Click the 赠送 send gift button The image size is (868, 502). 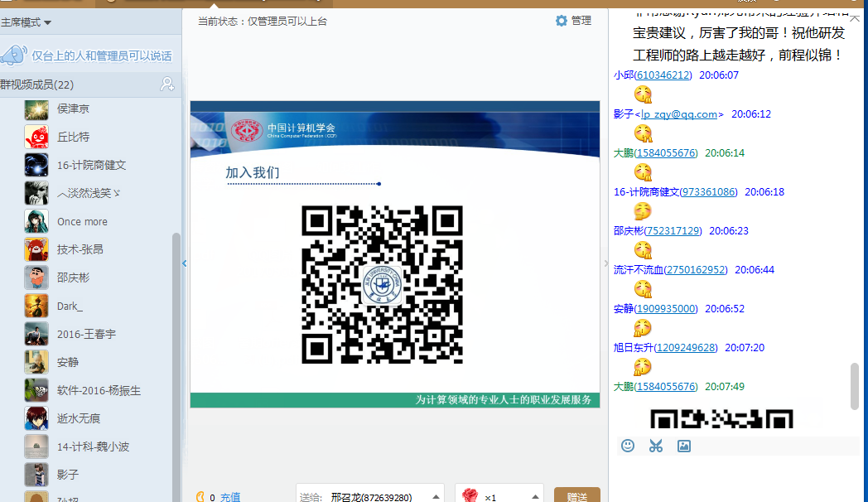click(577, 496)
